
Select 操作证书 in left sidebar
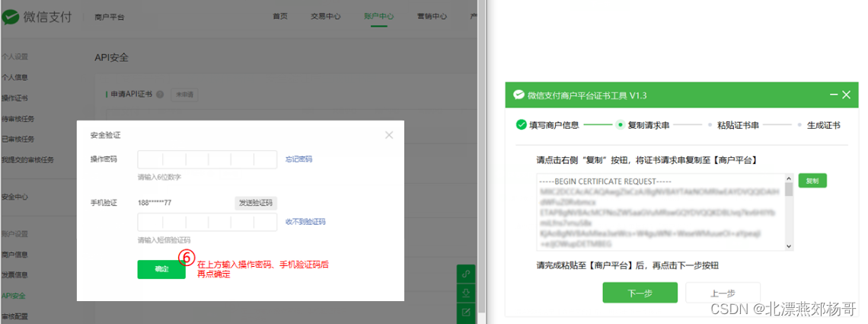pos(14,98)
